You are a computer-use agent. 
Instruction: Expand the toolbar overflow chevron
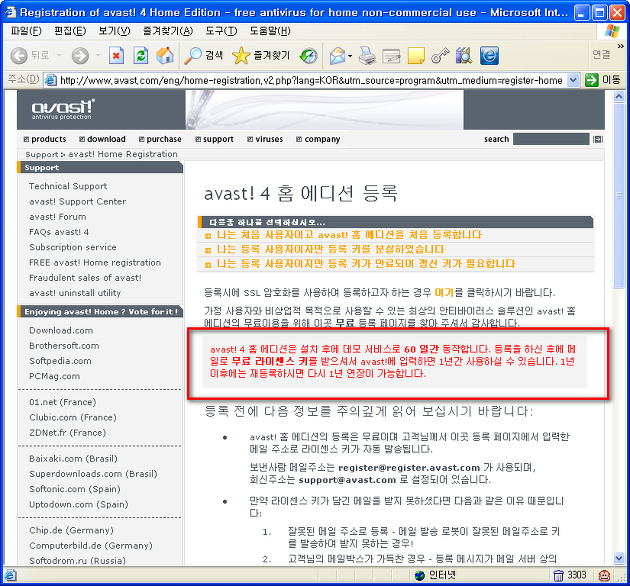point(620,46)
